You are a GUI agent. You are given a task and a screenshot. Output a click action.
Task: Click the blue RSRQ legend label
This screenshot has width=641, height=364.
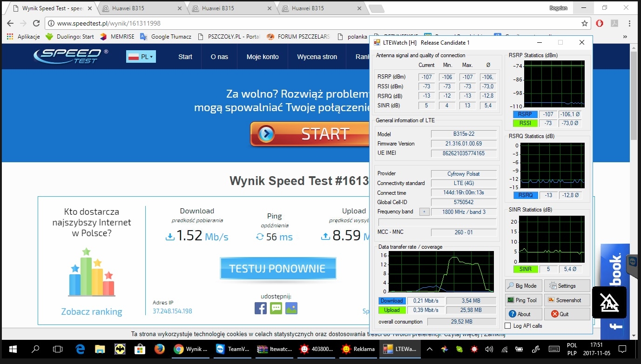[x=525, y=195]
